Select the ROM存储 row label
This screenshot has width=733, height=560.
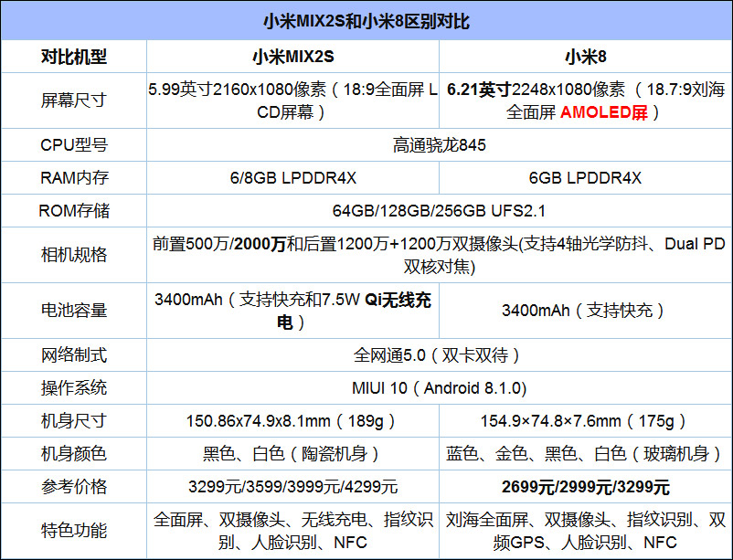[x=74, y=210]
